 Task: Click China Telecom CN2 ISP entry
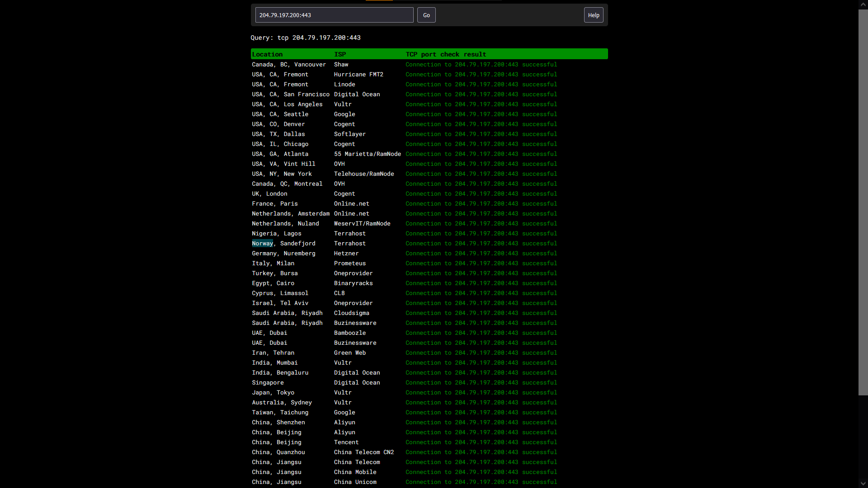[363, 452]
